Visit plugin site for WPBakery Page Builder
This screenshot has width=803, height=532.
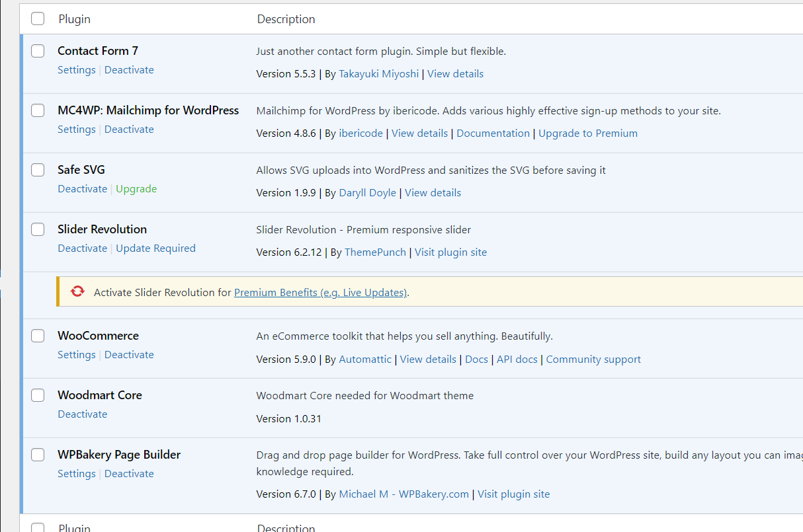click(514, 494)
